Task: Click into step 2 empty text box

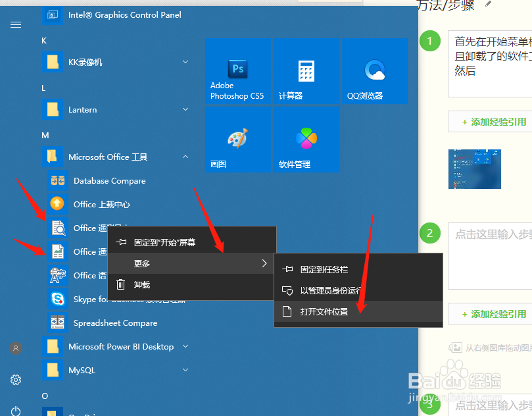Action: (x=491, y=256)
